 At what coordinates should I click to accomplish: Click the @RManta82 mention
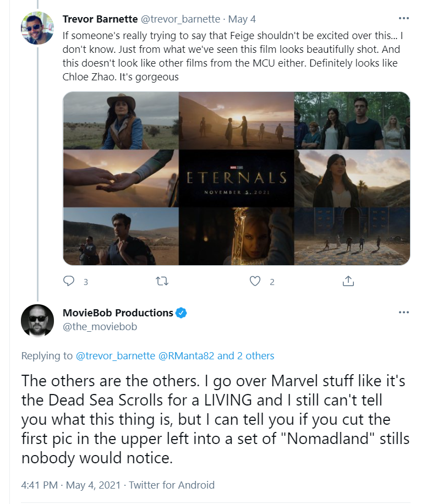coord(187,356)
